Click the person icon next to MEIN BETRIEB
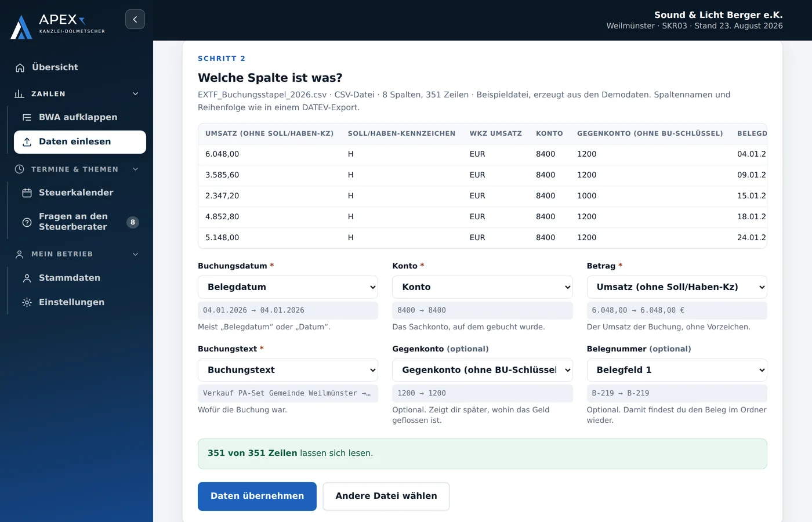The height and width of the screenshot is (522, 812). [19, 254]
